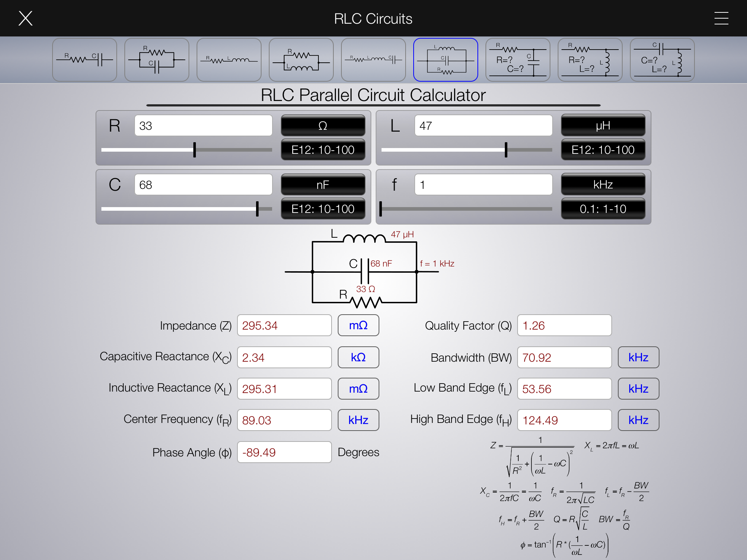
Task: Change the resistance unit from Ω
Action: point(323,126)
